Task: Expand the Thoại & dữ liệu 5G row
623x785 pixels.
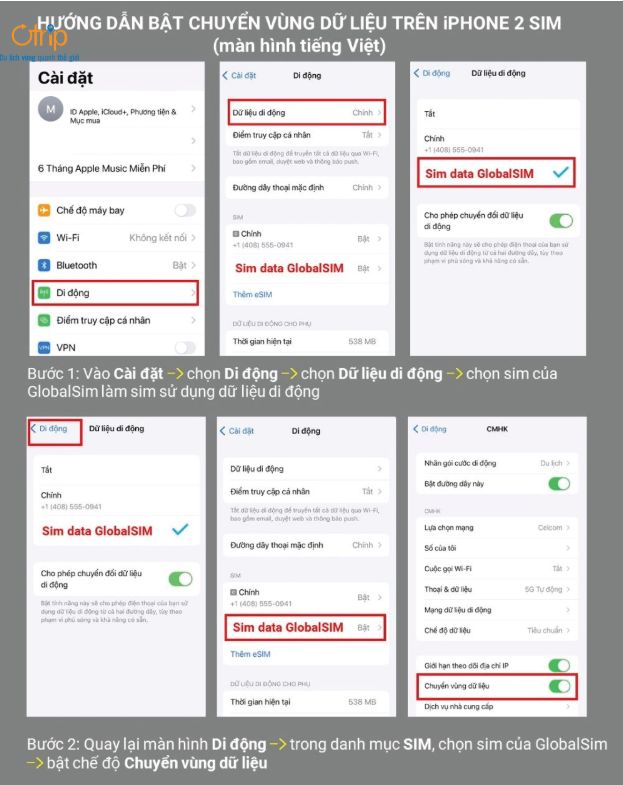Action: [x=497, y=589]
